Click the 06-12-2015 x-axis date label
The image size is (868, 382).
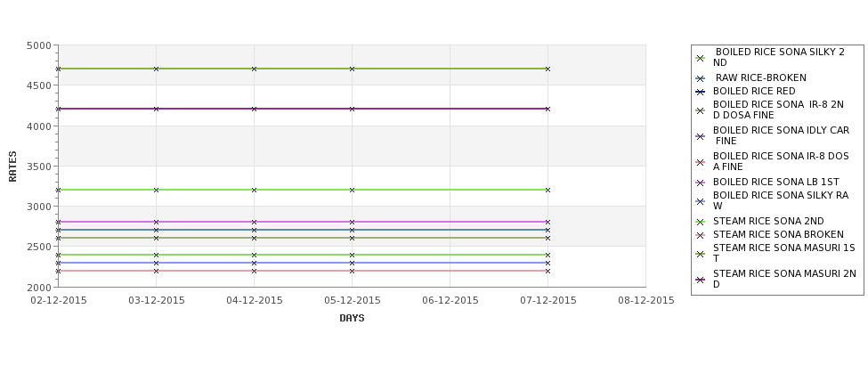(450, 301)
